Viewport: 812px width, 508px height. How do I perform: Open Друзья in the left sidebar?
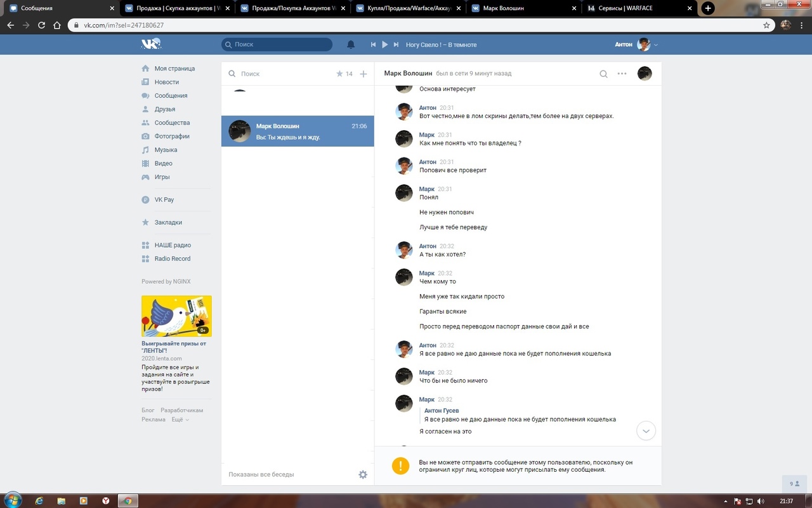(x=164, y=109)
